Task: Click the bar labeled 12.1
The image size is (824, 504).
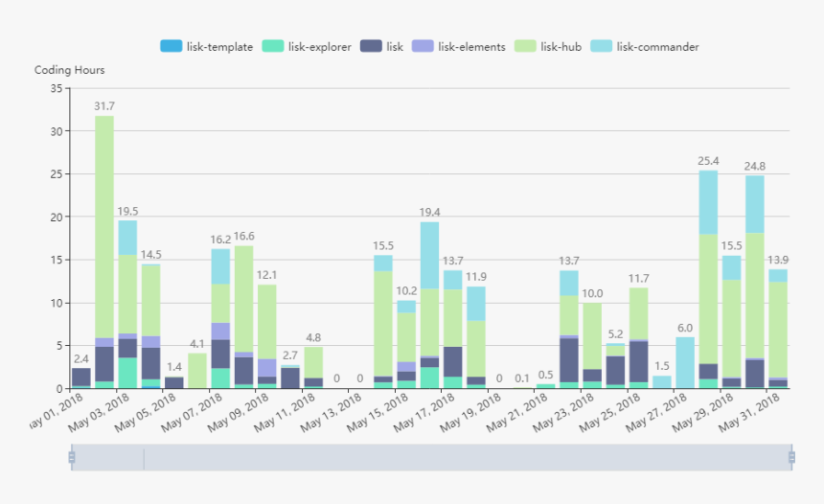Action: pyautogui.click(x=267, y=336)
